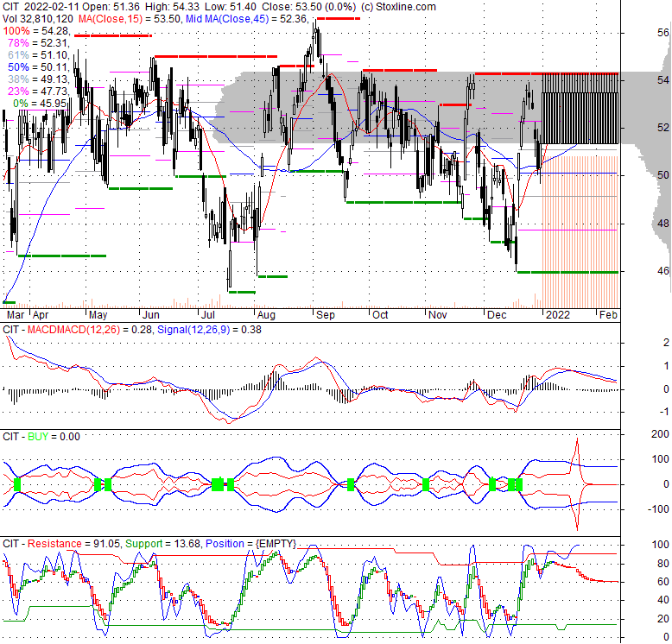Click the 'Low: 51.40' value
This screenshot has width=672, height=644.
click(231, 7)
